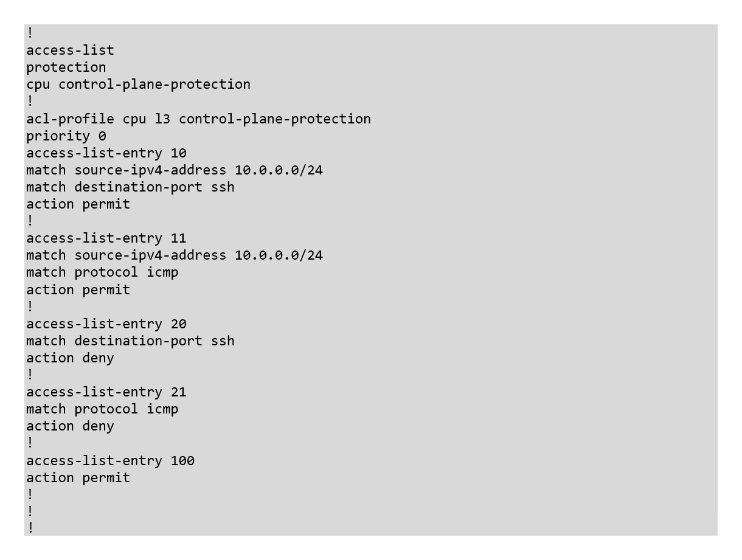Click the 'access-list' line at top
Viewport: 742px width, 560px height.
(x=70, y=50)
